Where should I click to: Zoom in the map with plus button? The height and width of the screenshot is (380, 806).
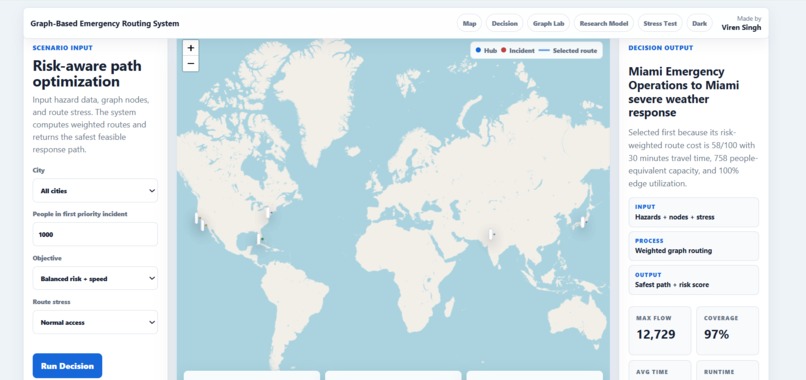coord(191,48)
